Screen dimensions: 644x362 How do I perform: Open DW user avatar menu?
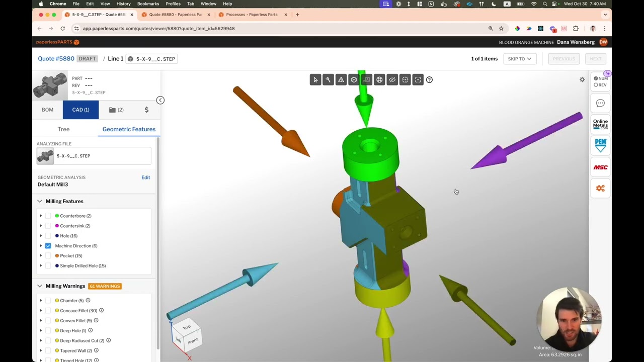point(603,42)
